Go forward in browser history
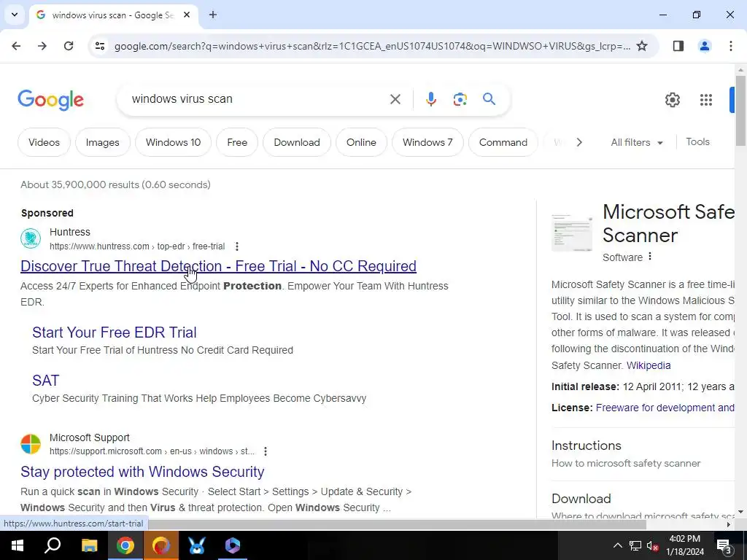 (42, 46)
